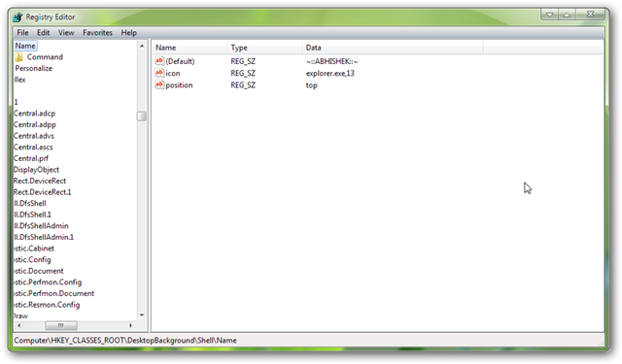Minimize the Registry Editor window
This screenshot has height=364, width=622.
[x=549, y=15]
